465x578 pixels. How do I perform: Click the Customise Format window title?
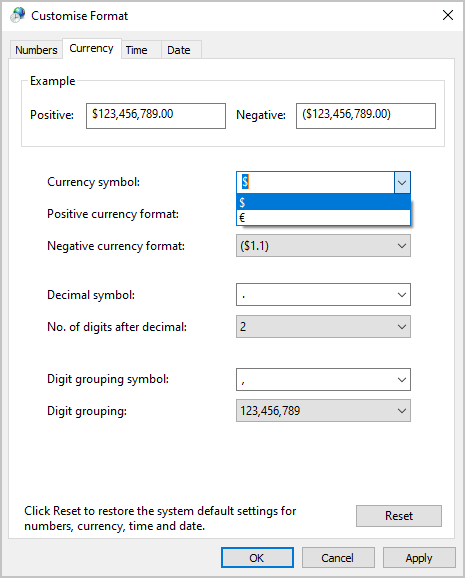[x=80, y=16]
